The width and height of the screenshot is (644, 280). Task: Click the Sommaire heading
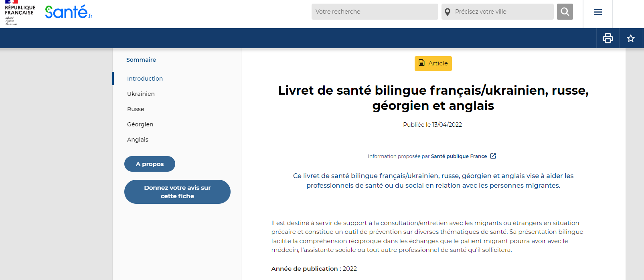[x=141, y=60]
